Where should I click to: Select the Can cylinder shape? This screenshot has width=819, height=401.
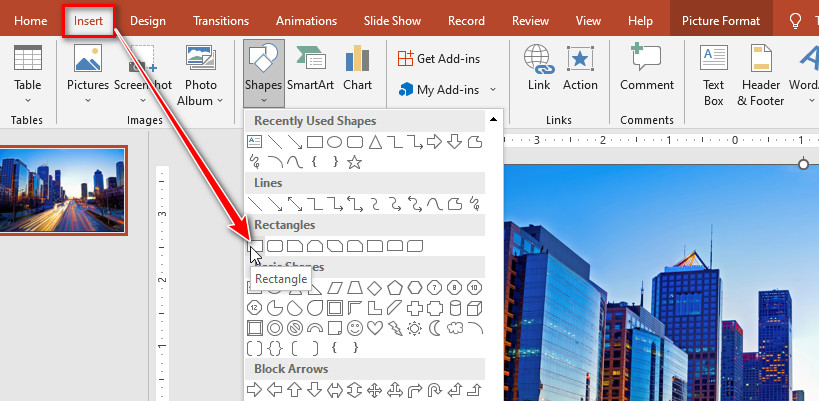click(x=455, y=308)
